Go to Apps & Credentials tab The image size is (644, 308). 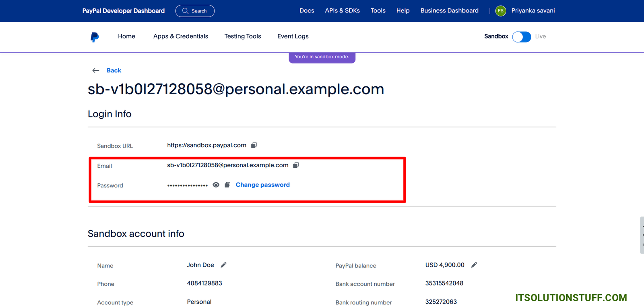tap(181, 36)
